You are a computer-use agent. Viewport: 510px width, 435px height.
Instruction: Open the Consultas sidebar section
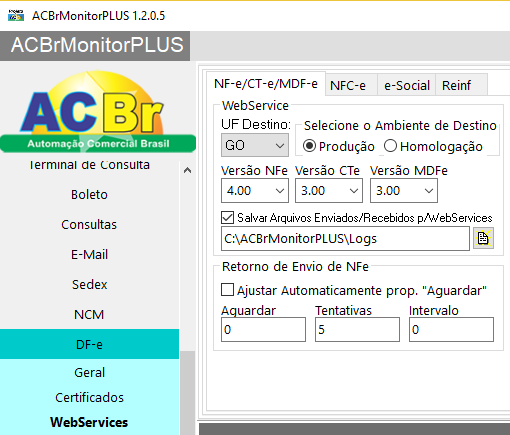(x=89, y=224)
